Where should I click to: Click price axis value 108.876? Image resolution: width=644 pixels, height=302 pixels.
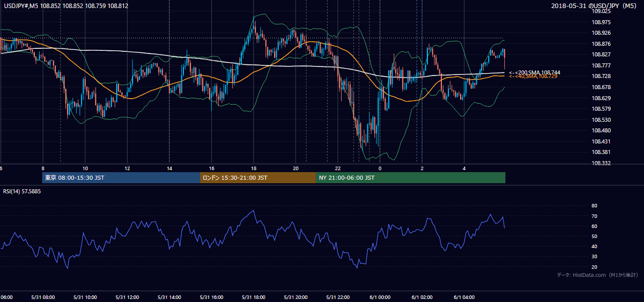point(602,44)
